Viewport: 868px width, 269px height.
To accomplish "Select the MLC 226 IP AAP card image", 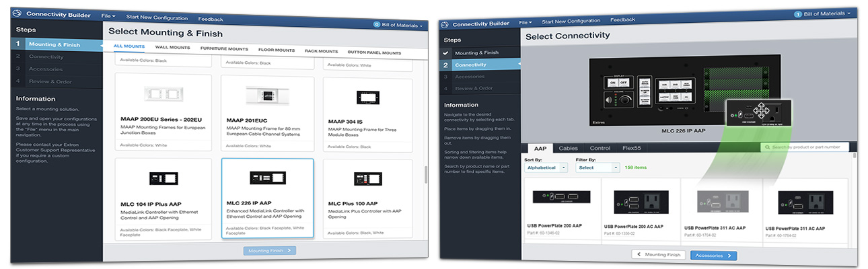I will 268,178.
